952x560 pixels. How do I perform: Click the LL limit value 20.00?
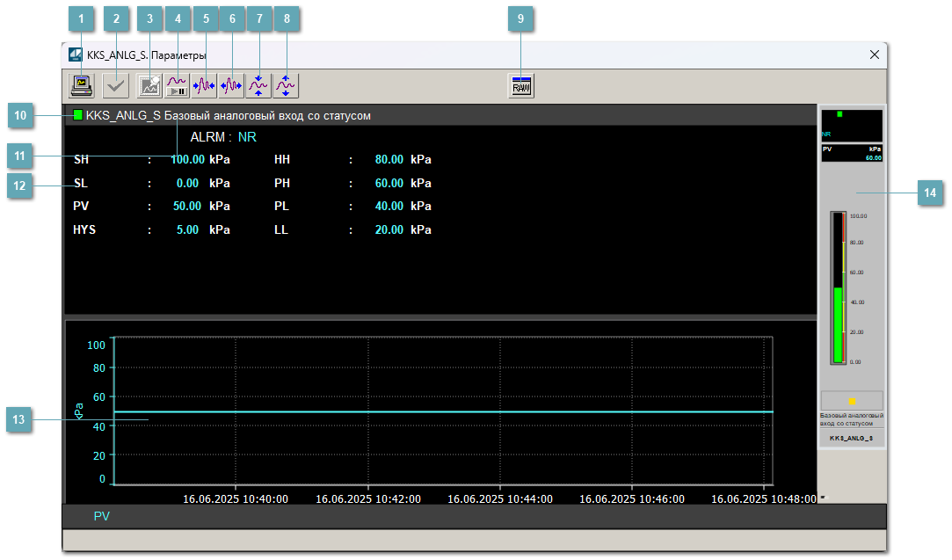click(x=389, y=229)
